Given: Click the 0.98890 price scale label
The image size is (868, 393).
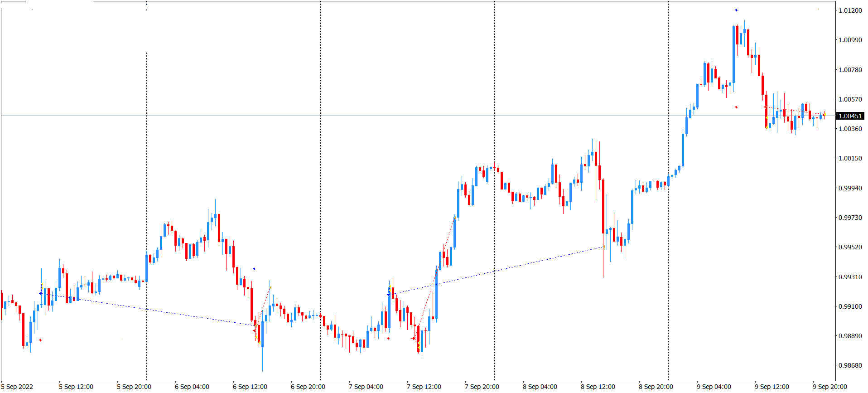Looking at the screenshot, I should point(850,336).
